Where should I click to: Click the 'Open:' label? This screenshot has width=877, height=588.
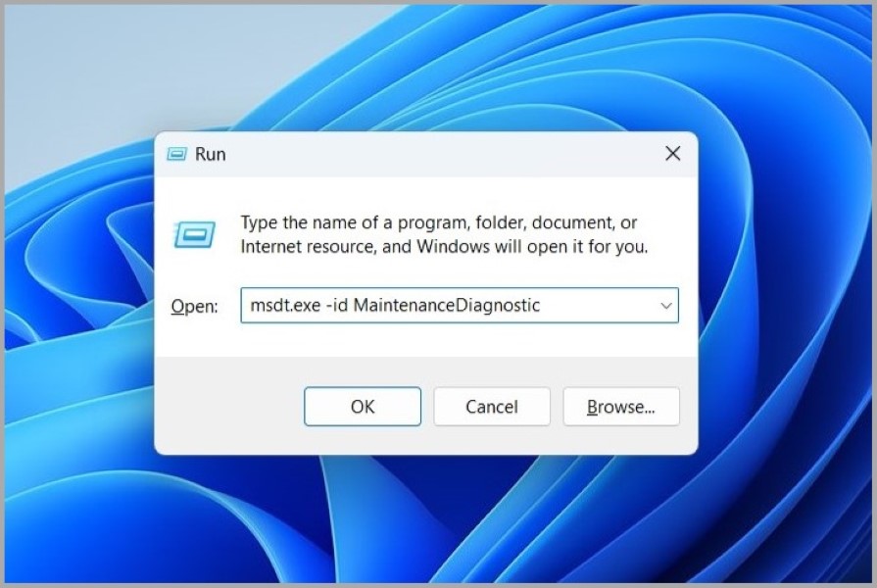pos(194,306)
